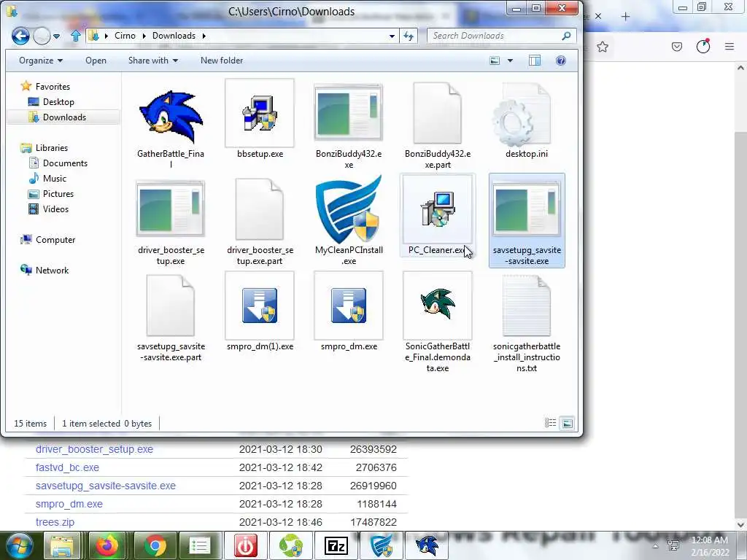The width and height of the screenshot is (747, 560).
Task: Open Computer in navigation pane
Action: click(x=55, y=239)
